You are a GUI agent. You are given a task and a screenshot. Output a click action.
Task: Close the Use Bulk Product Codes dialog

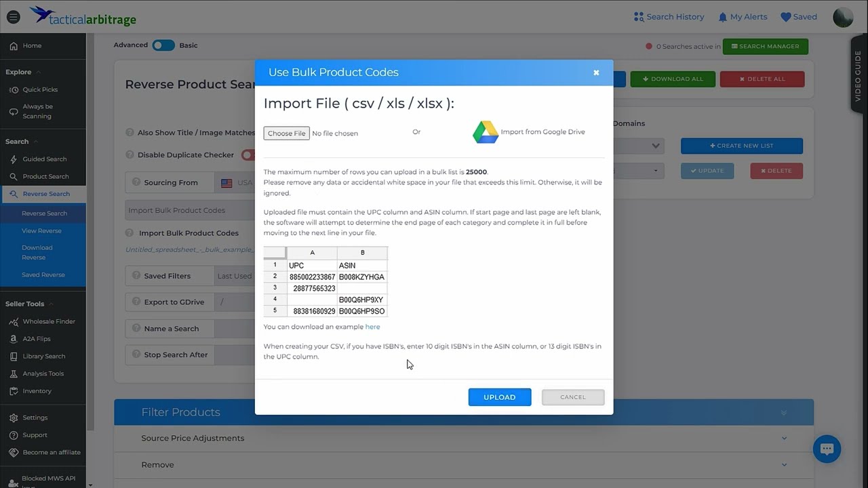596,73
